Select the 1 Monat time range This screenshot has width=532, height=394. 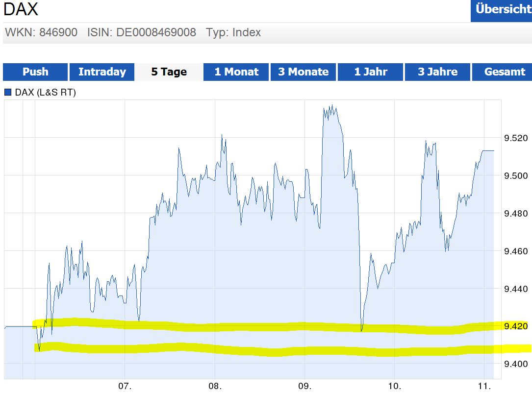point(236,72)
